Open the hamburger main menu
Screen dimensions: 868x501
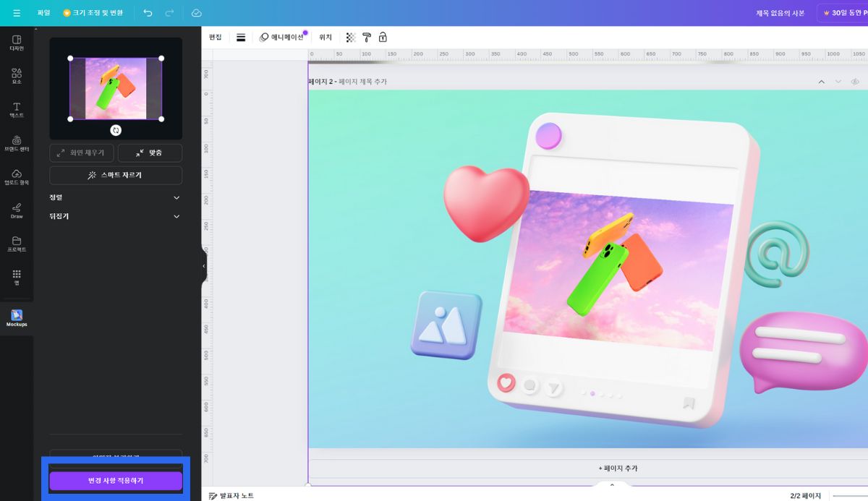[x=17, y=13]
